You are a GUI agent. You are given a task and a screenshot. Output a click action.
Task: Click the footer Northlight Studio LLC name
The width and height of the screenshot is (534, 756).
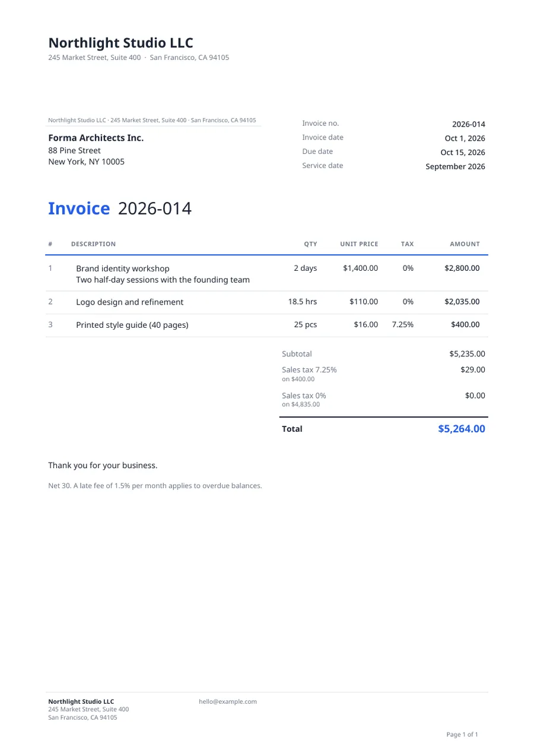tap(81, 701)
